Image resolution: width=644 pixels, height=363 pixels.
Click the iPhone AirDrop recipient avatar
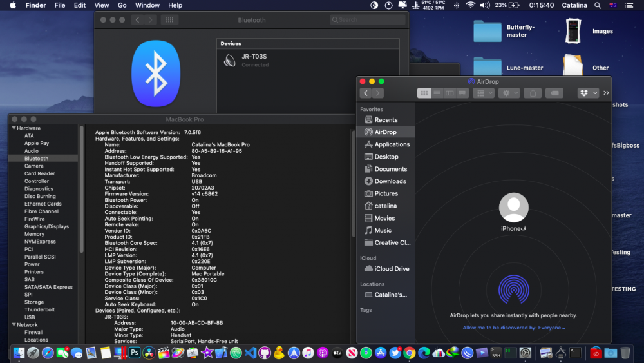513,208
